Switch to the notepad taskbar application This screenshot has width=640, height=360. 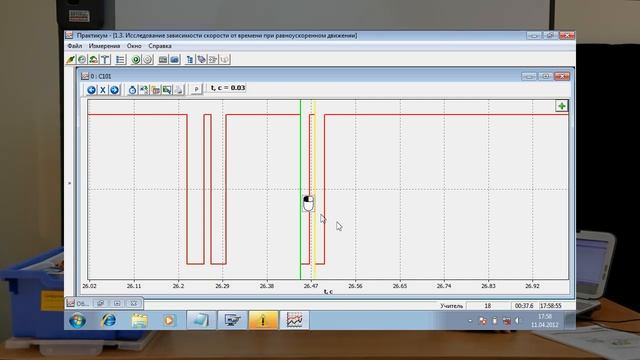(x=201, y=320)
